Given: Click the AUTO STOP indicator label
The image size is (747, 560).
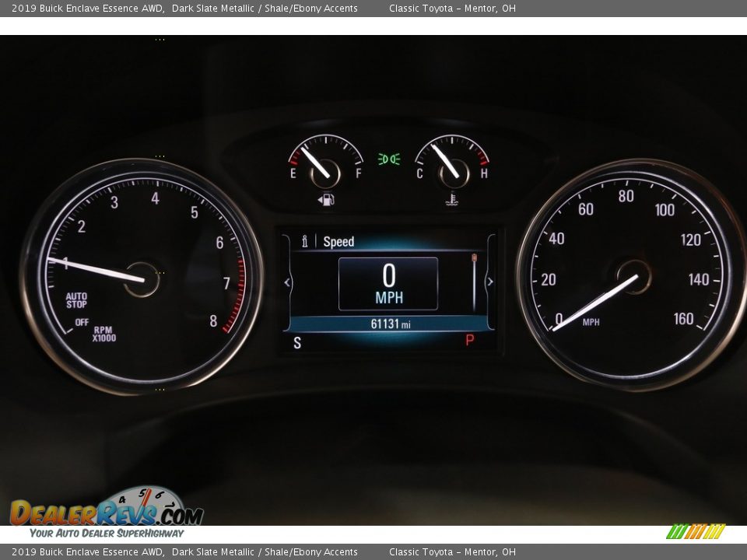Looking at the screenshot, I should coord(76,300).
